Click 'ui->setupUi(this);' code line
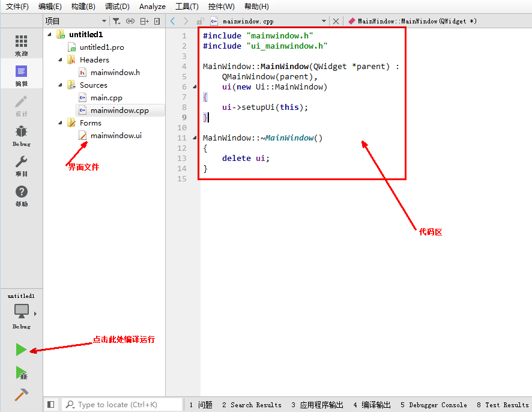This screenshot has width=532, height=412. tap(265, 108)
